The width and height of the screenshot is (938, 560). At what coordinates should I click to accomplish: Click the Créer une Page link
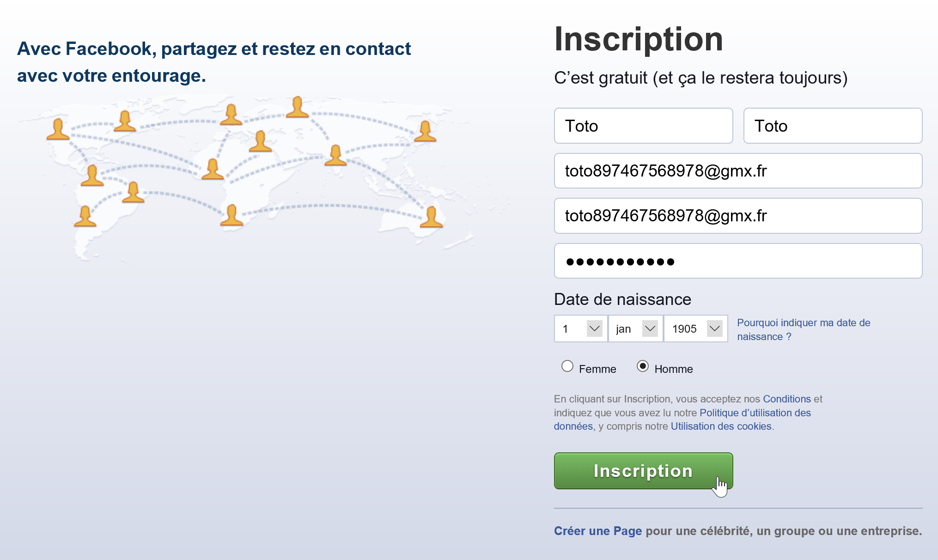pyautogui.click(x=598, y=531)
